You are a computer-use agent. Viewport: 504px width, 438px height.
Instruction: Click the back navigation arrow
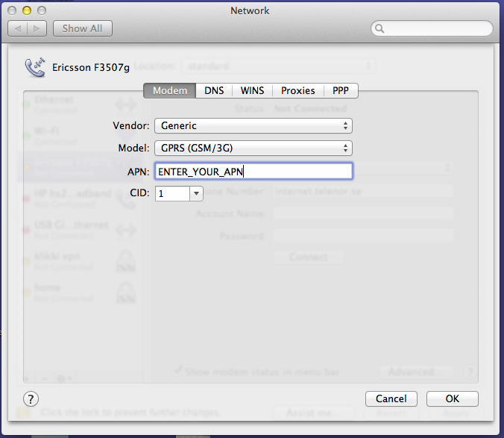(x=18, y=28)
